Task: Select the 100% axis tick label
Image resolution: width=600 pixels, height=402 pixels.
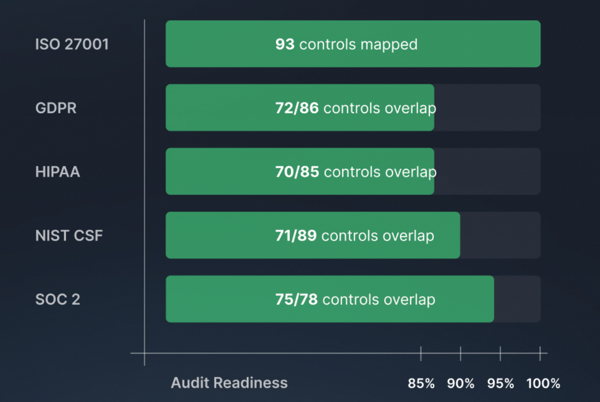Action: click(543, 383)
